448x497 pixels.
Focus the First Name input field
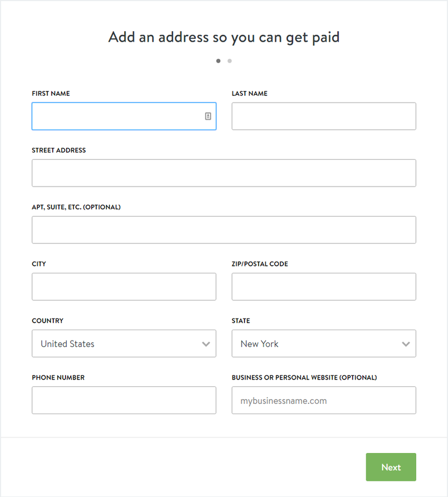116,116
